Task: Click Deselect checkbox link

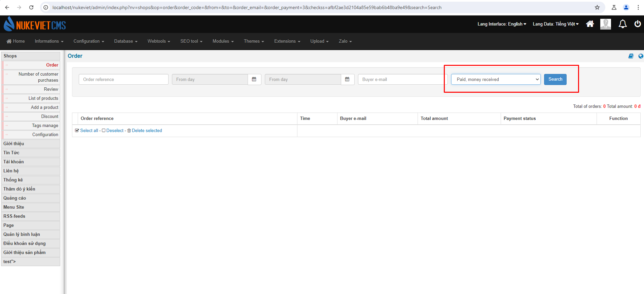Action: [x=113, y=130]
